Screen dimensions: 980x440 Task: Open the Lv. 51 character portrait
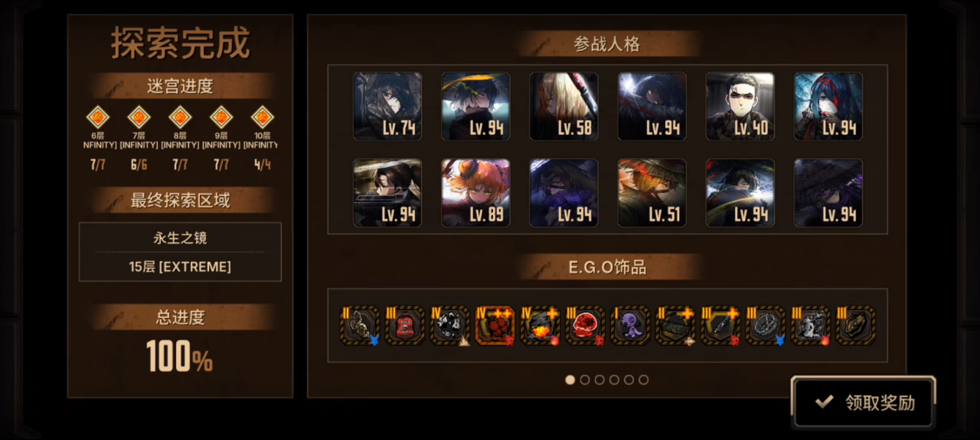(652, 193)
